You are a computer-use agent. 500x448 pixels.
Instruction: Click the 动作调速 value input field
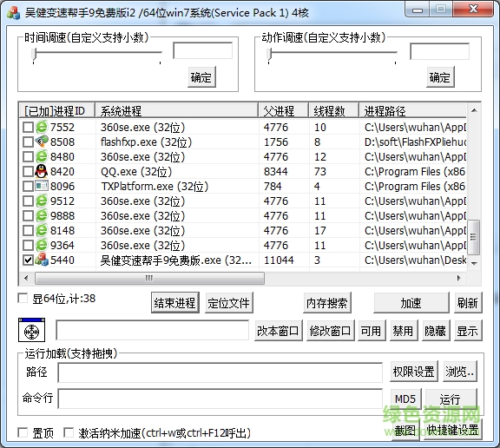440,51
